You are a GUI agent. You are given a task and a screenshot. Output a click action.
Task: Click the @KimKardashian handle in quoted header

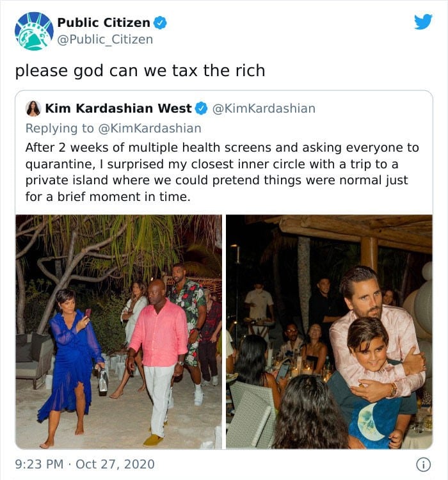264,108
